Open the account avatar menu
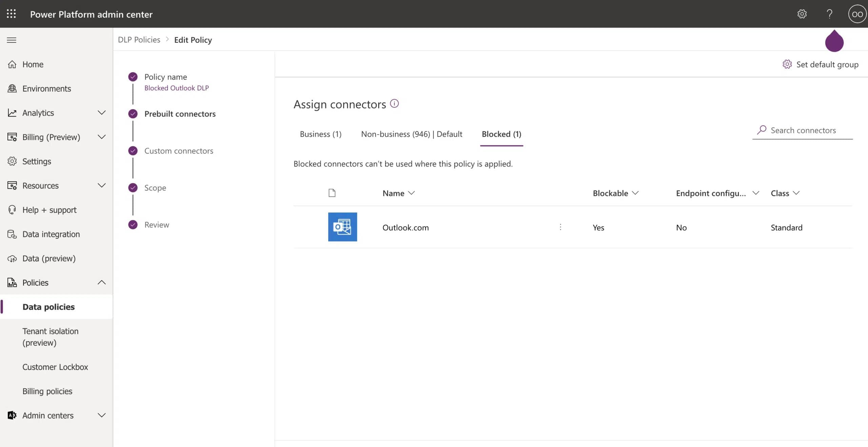Screen dimensions: 868x447 coord(857,14)
